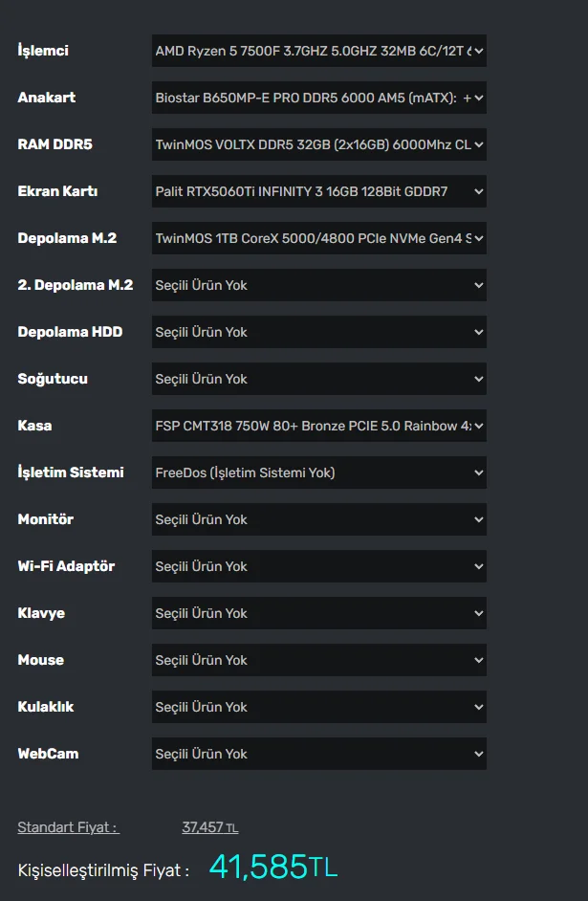This screenshot has width=588, height=901.
Task: Expand the Anakart selection dropdown
Action: pos(318,98)
